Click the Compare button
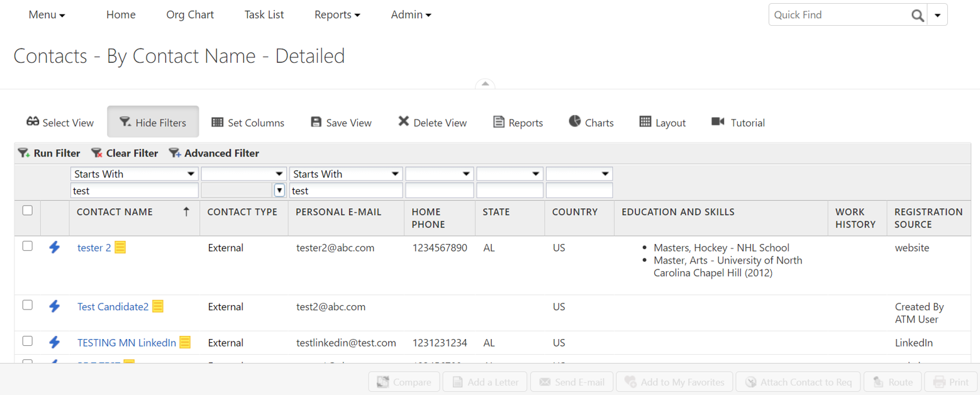The image size is (980, 395). coord(404,382)
